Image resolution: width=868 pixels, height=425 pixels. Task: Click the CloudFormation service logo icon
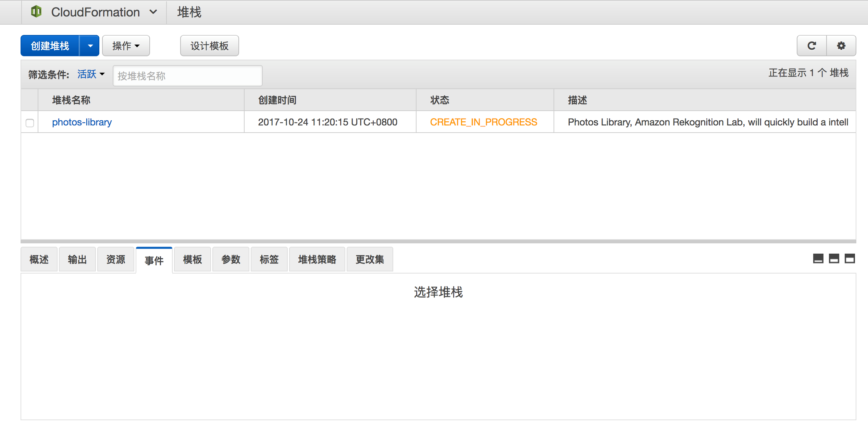[36, 12]
